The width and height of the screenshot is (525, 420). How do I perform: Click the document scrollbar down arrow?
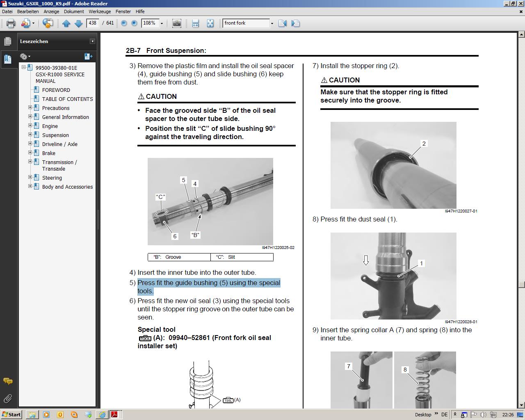(x=521, y=405)
